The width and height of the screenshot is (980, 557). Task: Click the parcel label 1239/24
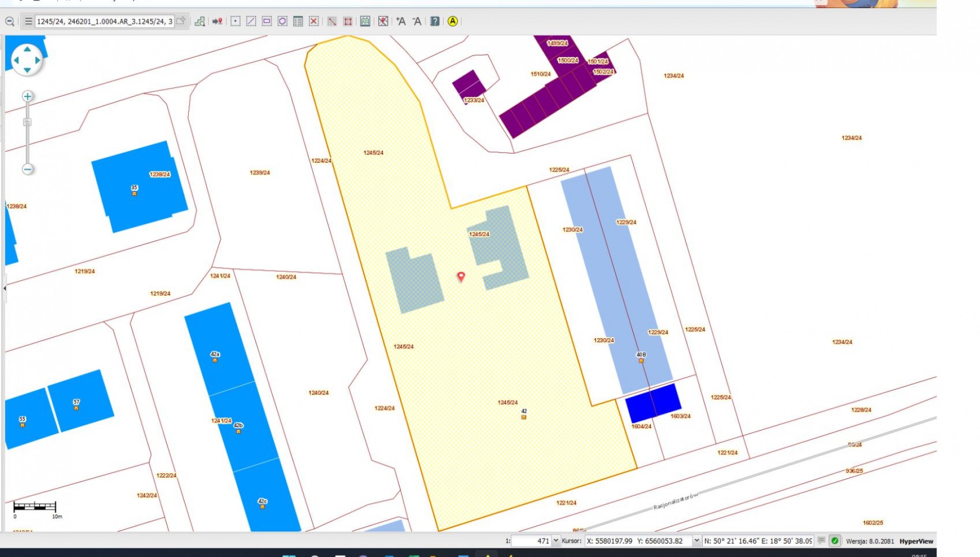click(260, 173)
